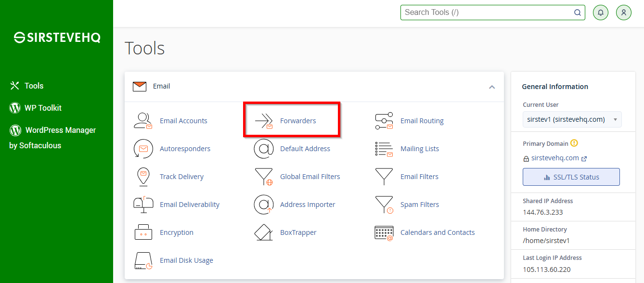
Task: Click the Track Delivery pin icon
Action: (x=143, y=177)
